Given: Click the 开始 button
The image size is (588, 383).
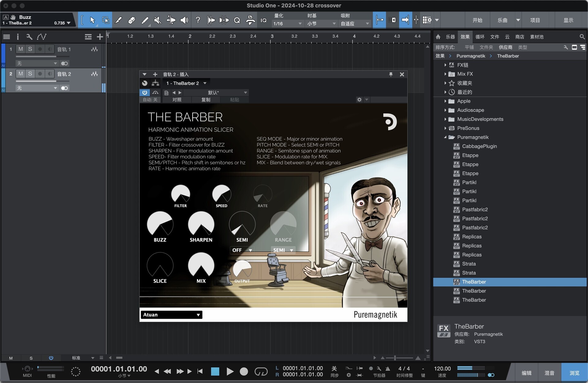Looking at the screenshot, I should [477, 20].
